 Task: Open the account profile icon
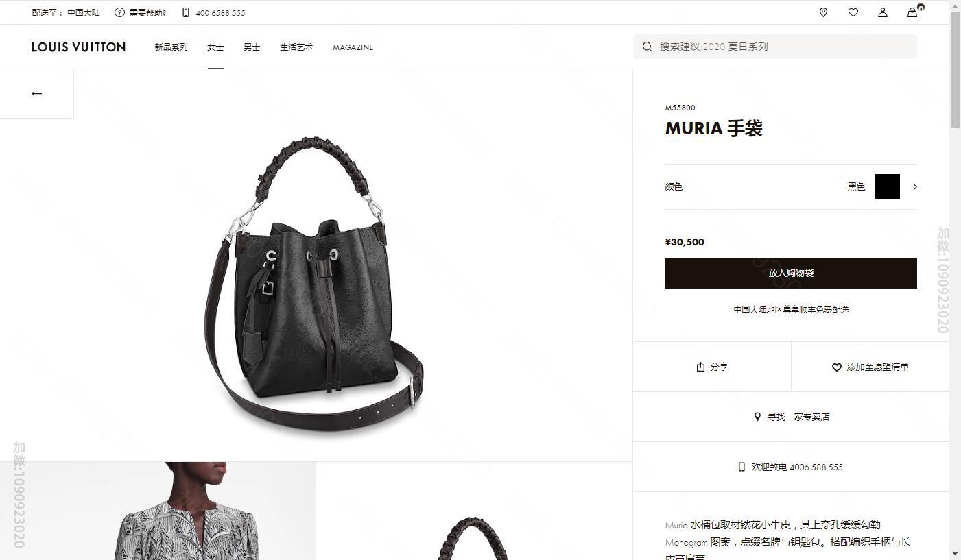(883, 12)
